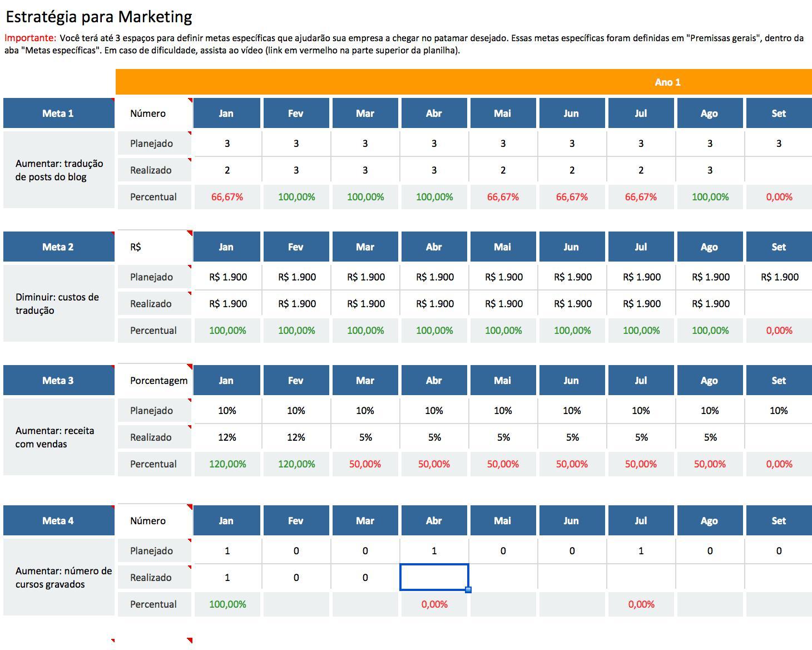This screenshot has height=650, width=812.
Task: Click the 'Aumentar: tradução de posts do blog' cell
Action: coord(59,170)
